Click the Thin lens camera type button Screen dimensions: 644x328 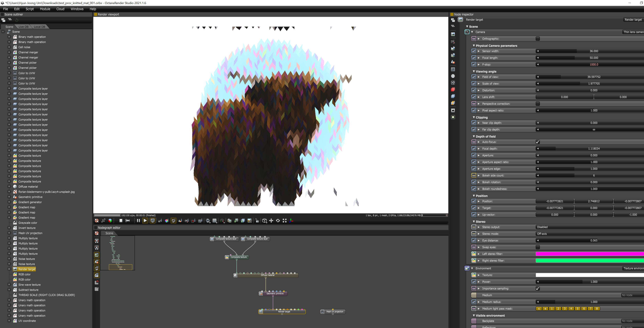coord(633,32)
